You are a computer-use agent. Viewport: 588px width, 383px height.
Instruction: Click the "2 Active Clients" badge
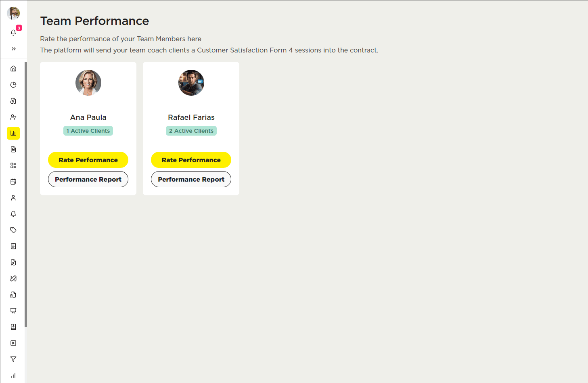point(191,131)
